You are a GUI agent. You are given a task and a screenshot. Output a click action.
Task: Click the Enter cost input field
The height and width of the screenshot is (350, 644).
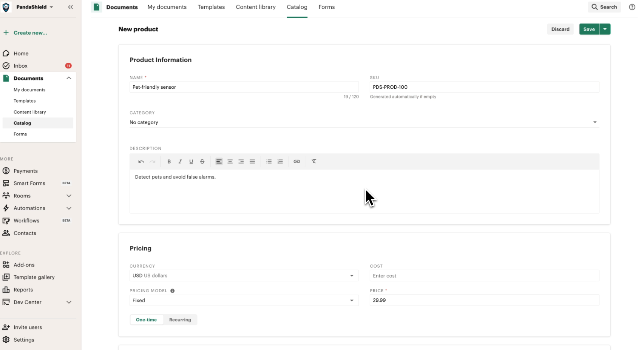pyautogui.click(x=484, y=276)
